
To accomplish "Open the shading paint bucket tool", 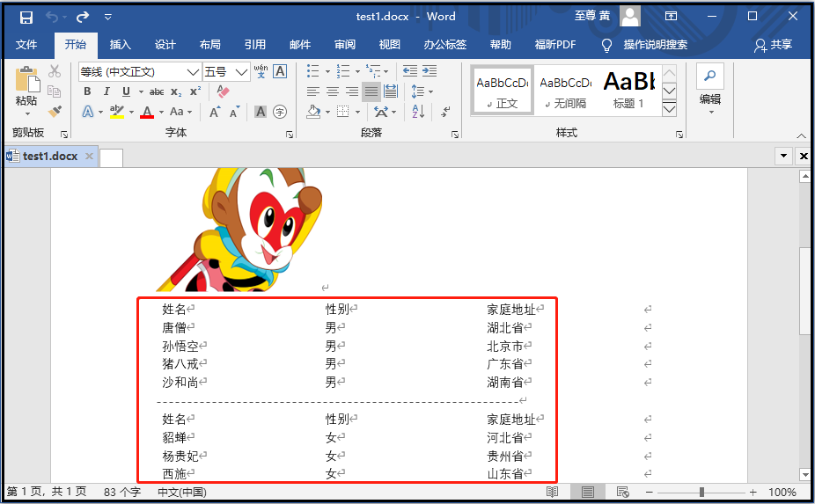I will [313, 112].
